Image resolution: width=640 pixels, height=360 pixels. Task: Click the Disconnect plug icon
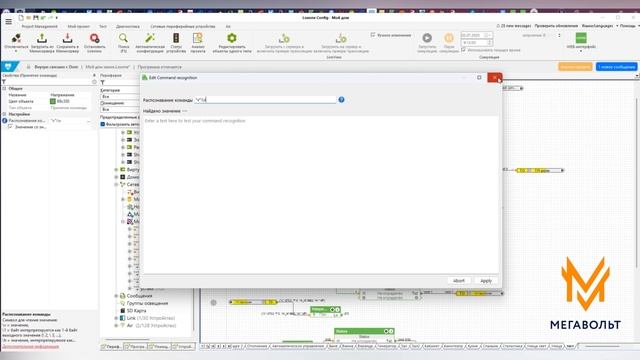[x=16, y=38]
